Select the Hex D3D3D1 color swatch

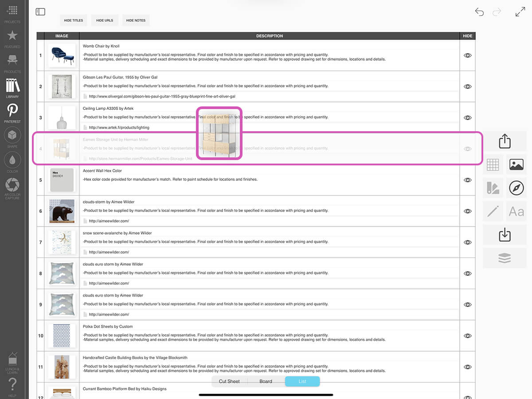coord(62,180)
